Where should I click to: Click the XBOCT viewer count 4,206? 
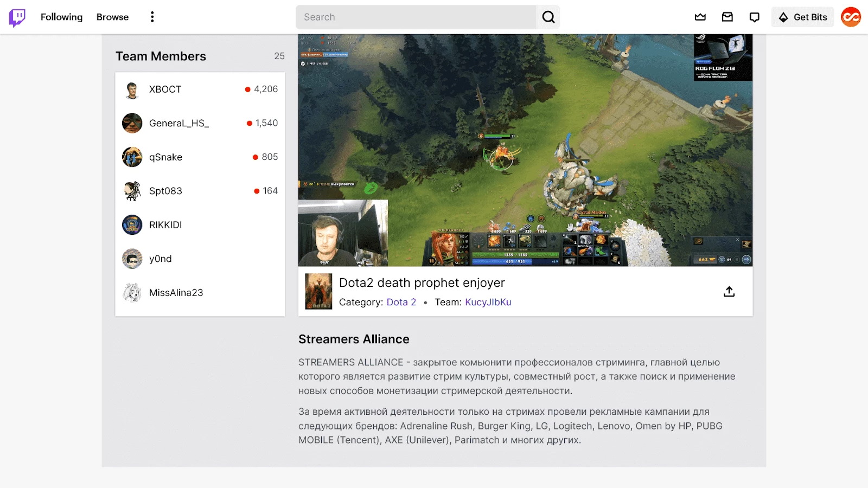[261, 89]
